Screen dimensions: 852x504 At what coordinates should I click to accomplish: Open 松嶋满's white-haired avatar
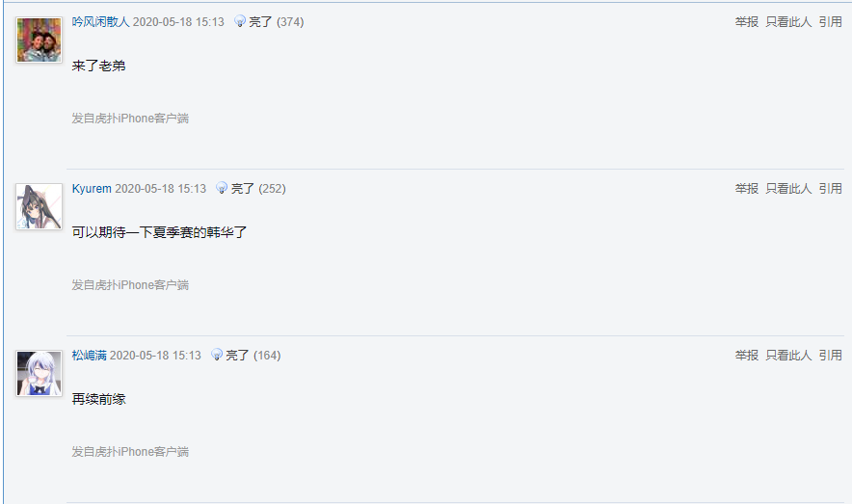(x=40, y=373)
